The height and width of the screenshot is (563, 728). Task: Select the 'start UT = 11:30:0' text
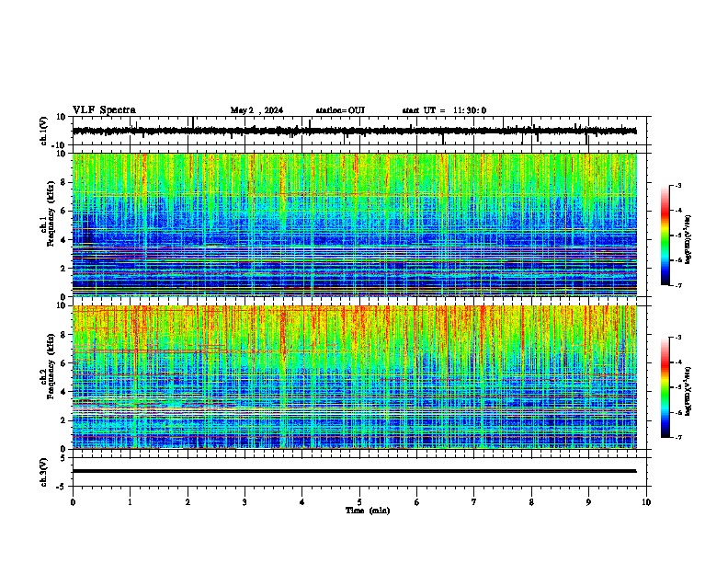coord(444,110)
